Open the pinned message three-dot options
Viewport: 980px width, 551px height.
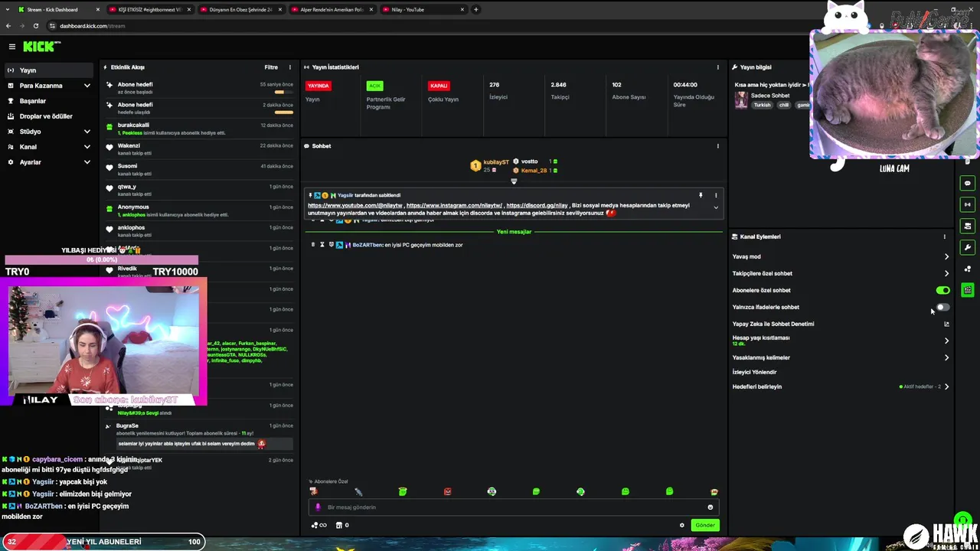pyautogui.click(x=716, y=195)
